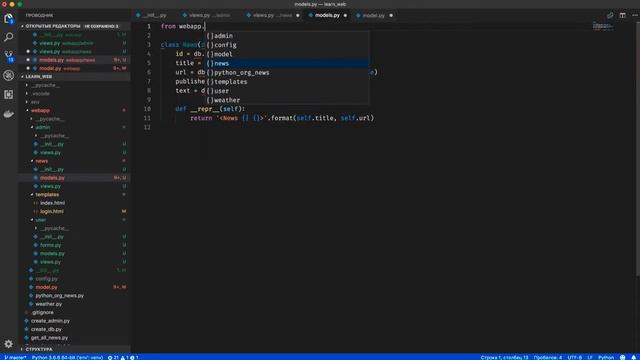Open the More Actions ellipsis menu at top right
This screenshot has height=360, width=640.
[x=635, y=16]
